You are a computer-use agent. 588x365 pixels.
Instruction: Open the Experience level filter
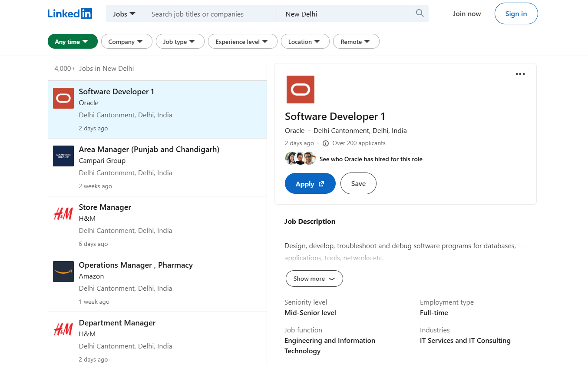(x=243, y=42)
